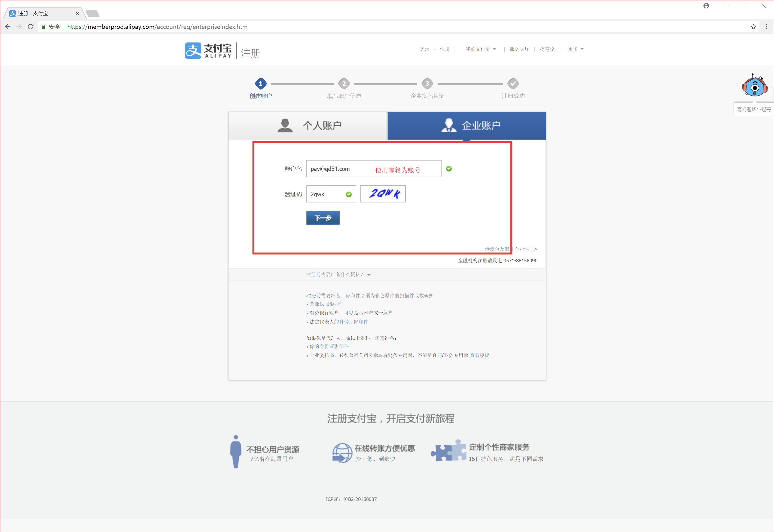Bookmark this page with the star icon
The height and width of the screenshot is (532, 774).
[x=753, y=27]
